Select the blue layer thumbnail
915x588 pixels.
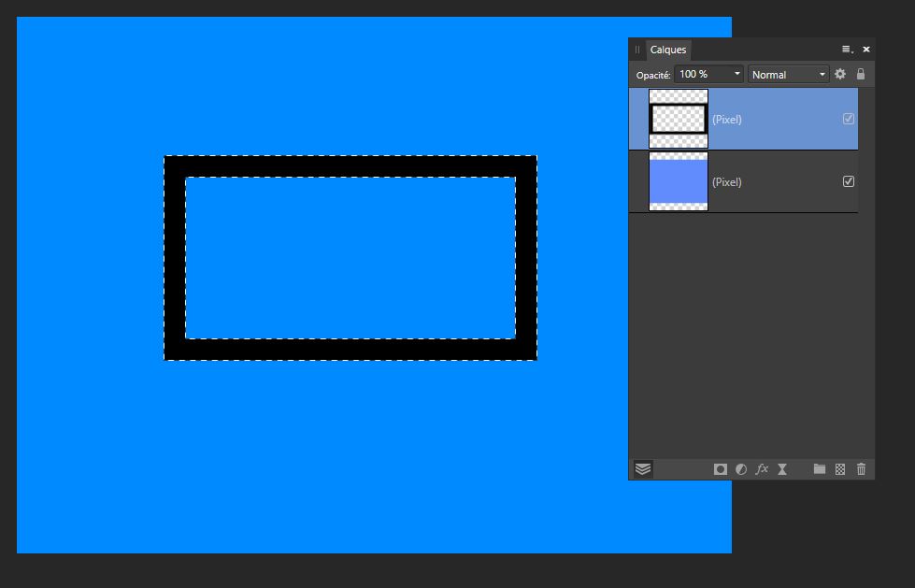679,181
